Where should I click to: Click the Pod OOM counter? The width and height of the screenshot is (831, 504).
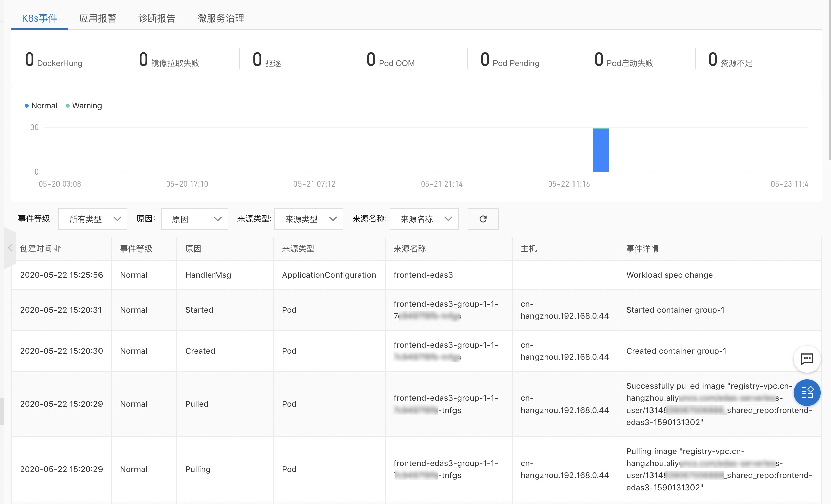click(391, 60)
